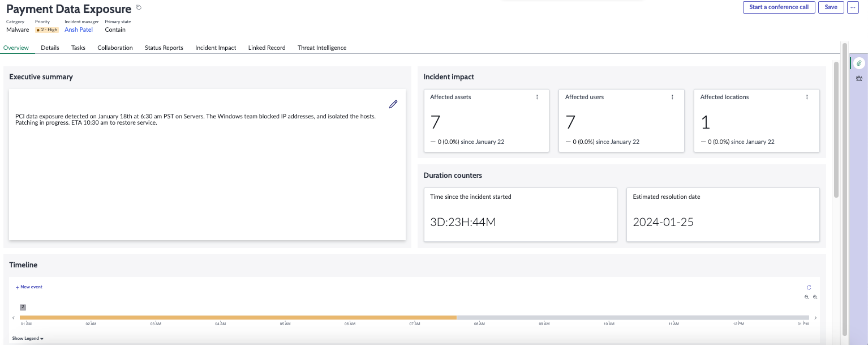
Task: Open Affected assets card options menu
Action: [537, 97]
